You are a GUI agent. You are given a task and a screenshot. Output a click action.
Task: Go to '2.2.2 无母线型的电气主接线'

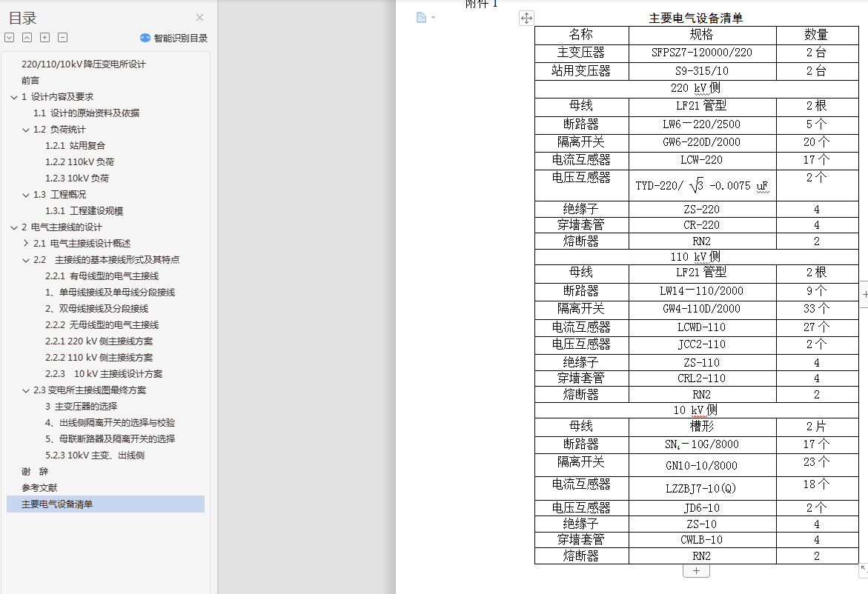click(x=102, y=324)
